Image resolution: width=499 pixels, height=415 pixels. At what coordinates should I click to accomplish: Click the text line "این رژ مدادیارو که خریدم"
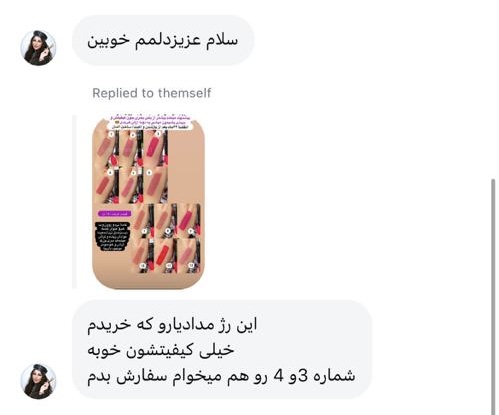tap(172, 325)
